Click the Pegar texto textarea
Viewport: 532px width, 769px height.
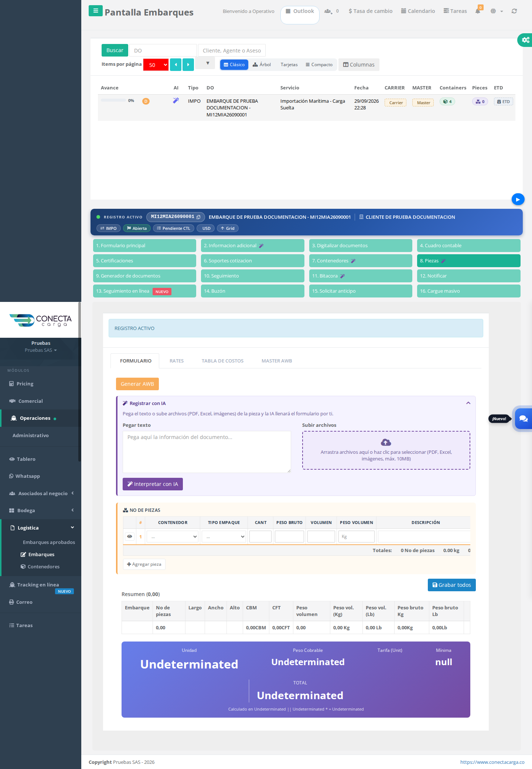point(207,452)
